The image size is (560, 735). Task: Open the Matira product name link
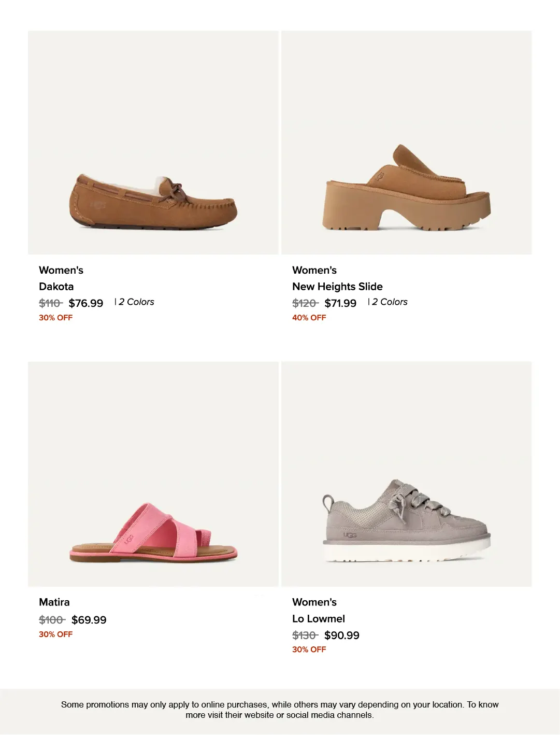pyautogui.click(x=54, y=602)
